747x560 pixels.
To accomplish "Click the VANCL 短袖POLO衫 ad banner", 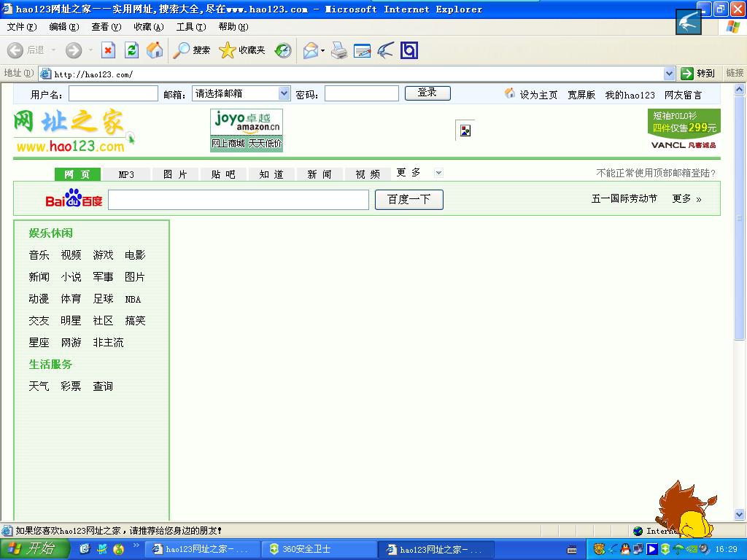I will pos(684,130).
